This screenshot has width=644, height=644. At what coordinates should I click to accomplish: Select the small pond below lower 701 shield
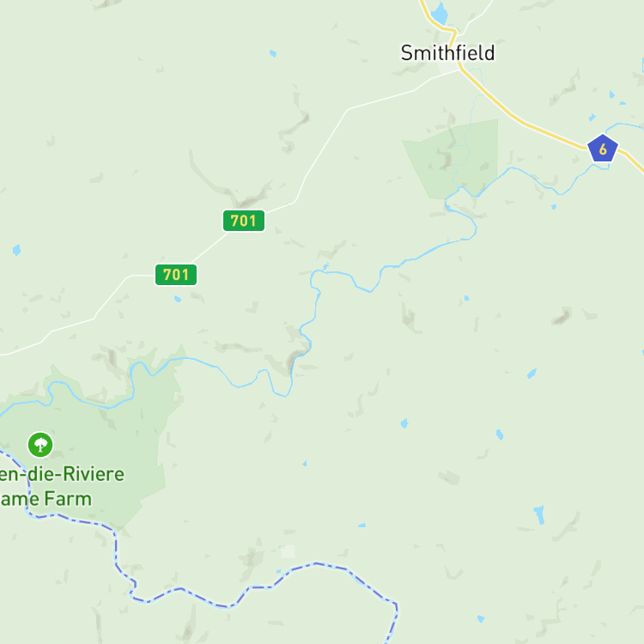tap(178, 299)
